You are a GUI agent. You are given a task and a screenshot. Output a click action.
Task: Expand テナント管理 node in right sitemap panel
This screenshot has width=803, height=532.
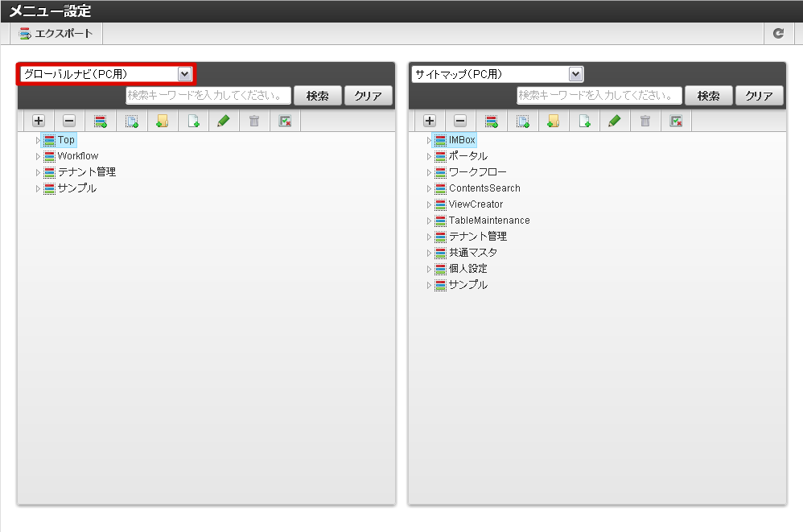(429, 237)
